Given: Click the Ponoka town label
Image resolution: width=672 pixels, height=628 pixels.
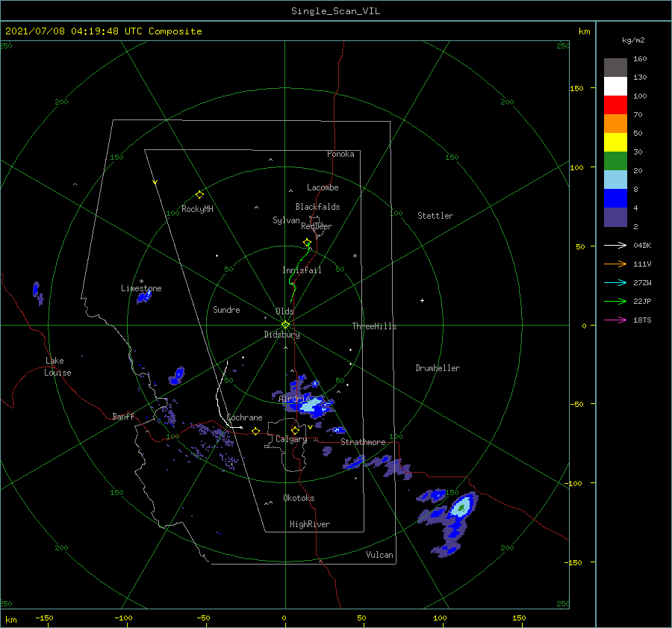Looking at the screenshot, I should 340,154.
